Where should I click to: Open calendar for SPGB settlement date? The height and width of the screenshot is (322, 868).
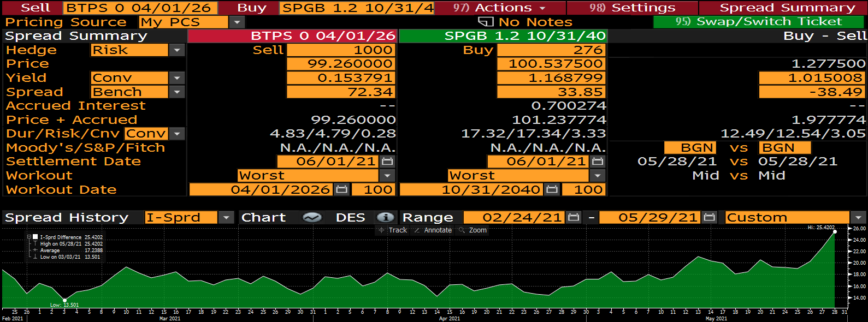pos(598,162)
